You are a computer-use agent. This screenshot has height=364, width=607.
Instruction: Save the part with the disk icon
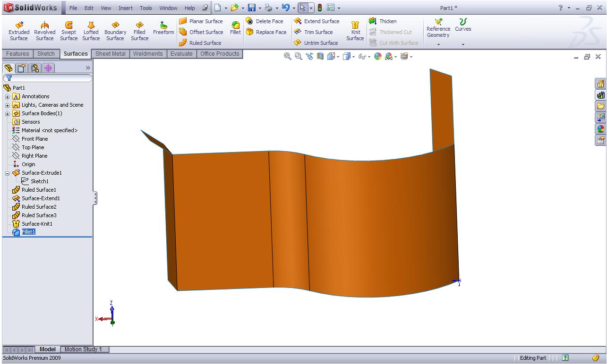pyautogui.click(x=252, y=8)
